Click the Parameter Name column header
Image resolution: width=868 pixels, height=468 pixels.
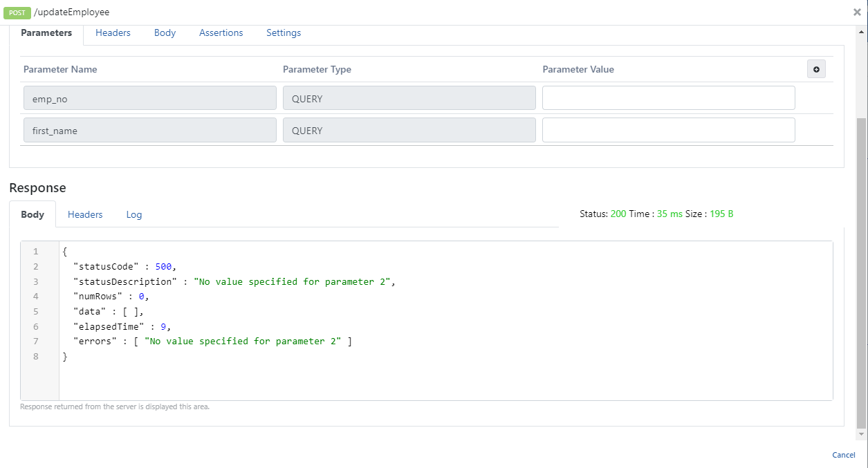[x=60, y=69]
